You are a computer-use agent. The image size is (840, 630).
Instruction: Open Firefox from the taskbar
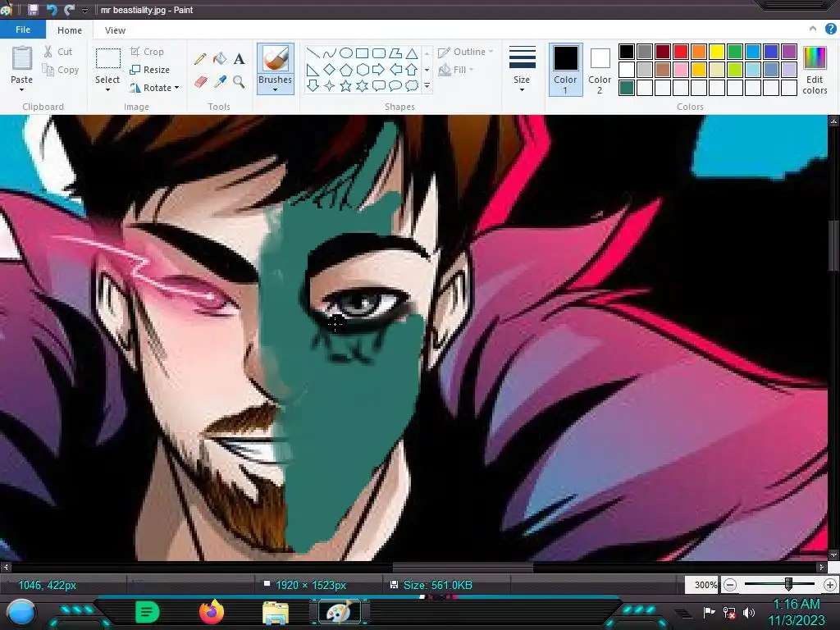pos(211,612)
